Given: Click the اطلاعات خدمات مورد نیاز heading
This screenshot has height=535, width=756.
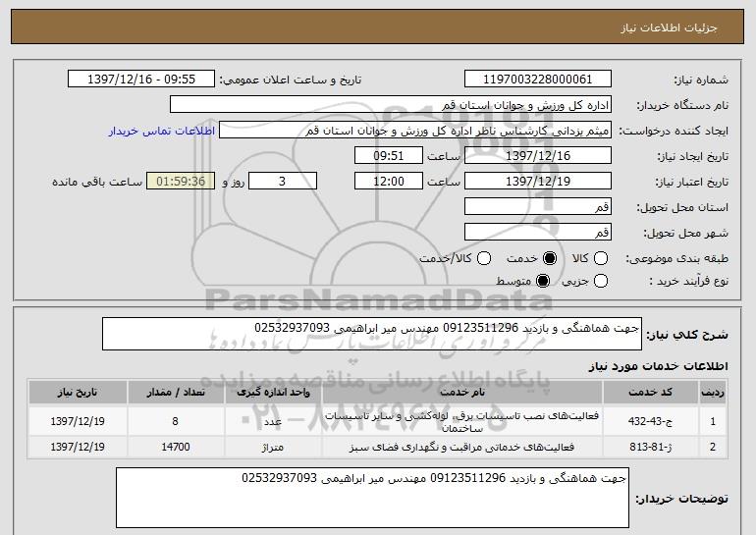Looking at the screenshot, I should coord(658,366).
